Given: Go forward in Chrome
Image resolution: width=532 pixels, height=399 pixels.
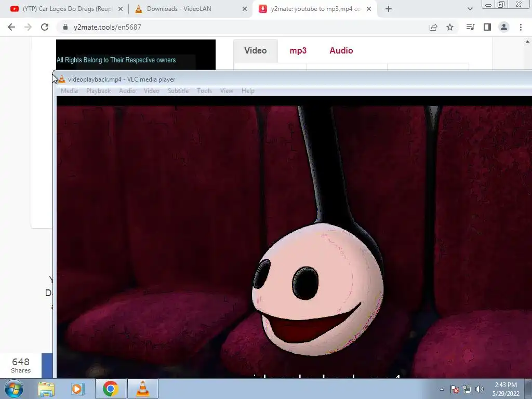Looking at the screenshot, I should 28,27.
